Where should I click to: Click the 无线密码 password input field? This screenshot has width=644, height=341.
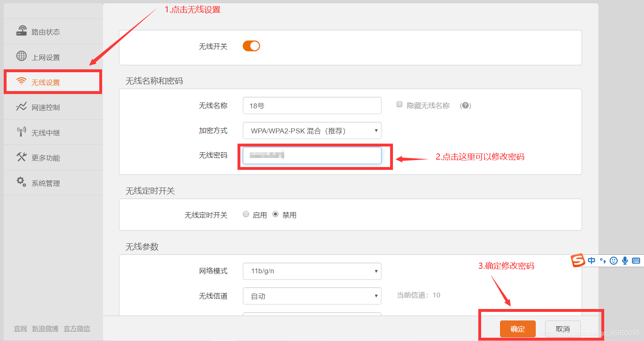point(312,156)
